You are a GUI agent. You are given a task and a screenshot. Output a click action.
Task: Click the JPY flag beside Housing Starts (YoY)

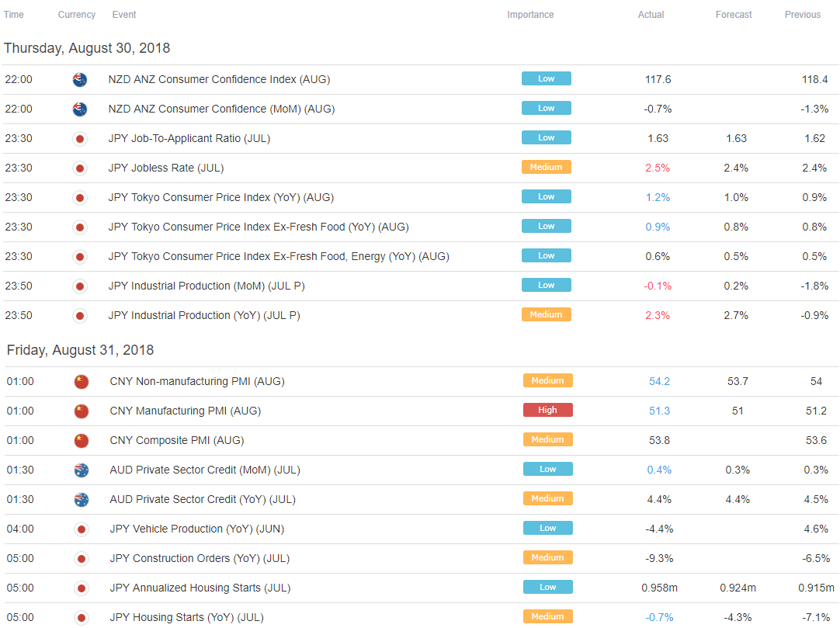tap(80, 617)
